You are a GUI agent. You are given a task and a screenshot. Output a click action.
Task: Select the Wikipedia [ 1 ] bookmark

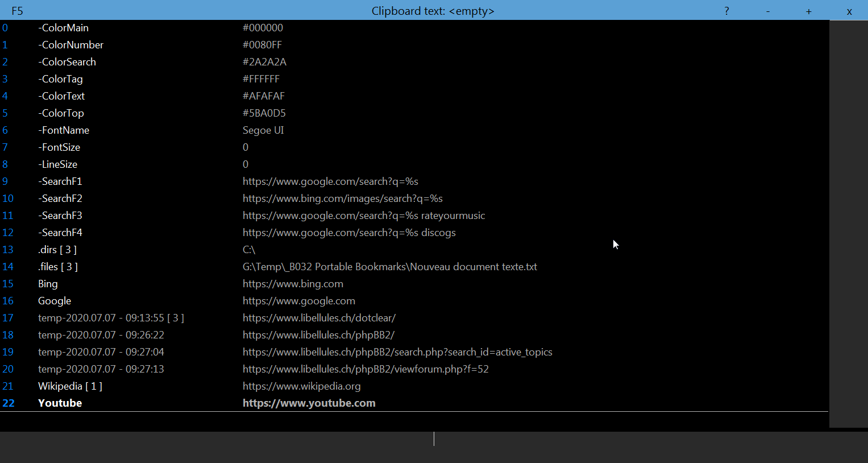point(70,386)
